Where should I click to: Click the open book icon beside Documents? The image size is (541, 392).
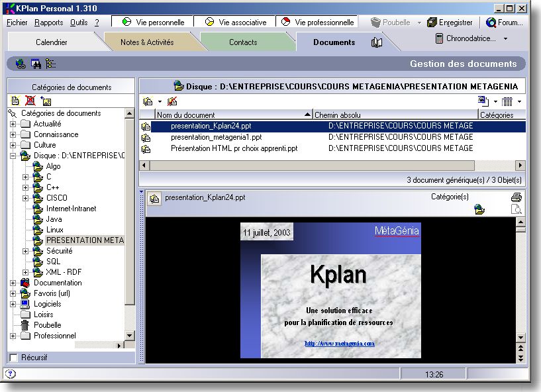click(x=376, y=42)
